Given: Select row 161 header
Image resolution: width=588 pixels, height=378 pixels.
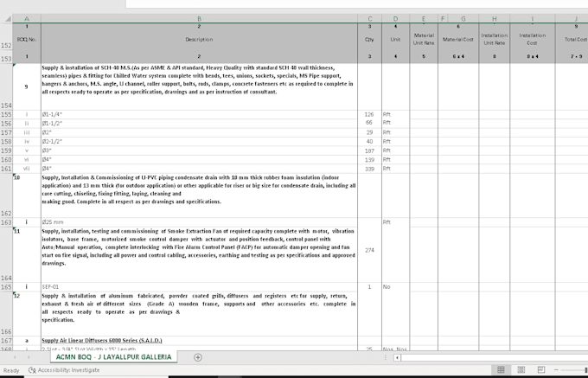Looking at the screenshot, I should (x=6, y=169).
